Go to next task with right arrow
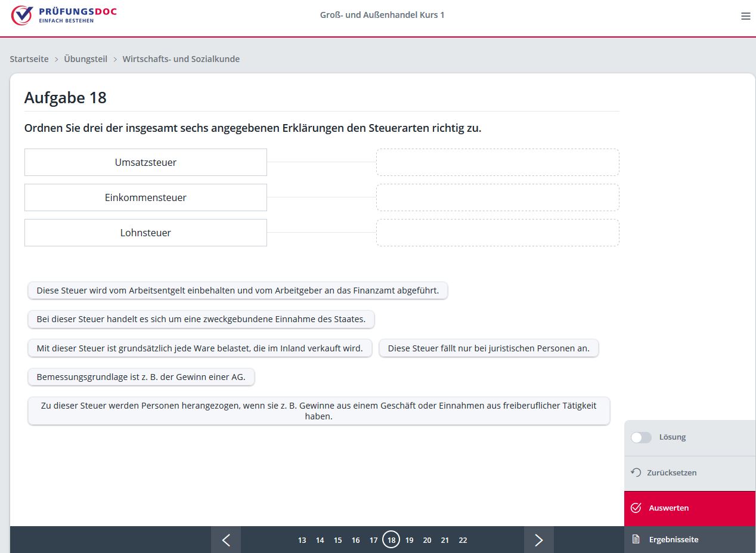The image size is (756, 553). coord(538,540)
